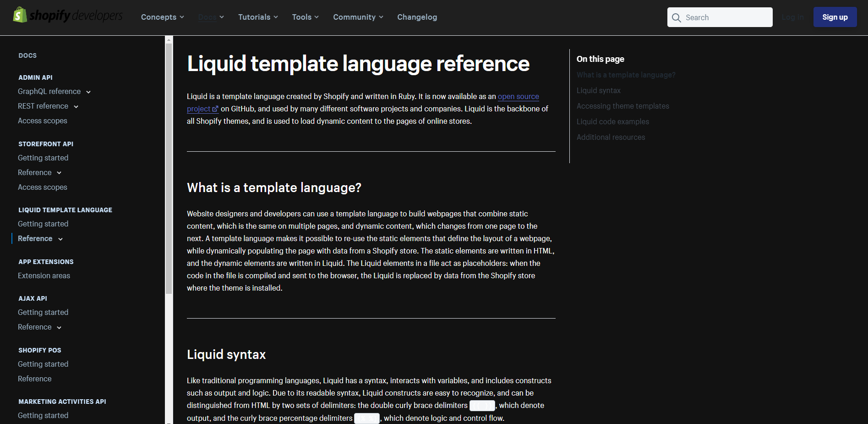Screen dimensions: 868x424
Task: Click the search magnifying glass icon
Action: click(677, 17)
